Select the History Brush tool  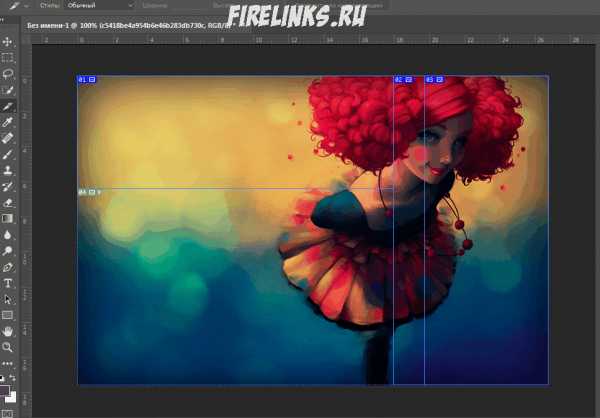coord(7,186)
